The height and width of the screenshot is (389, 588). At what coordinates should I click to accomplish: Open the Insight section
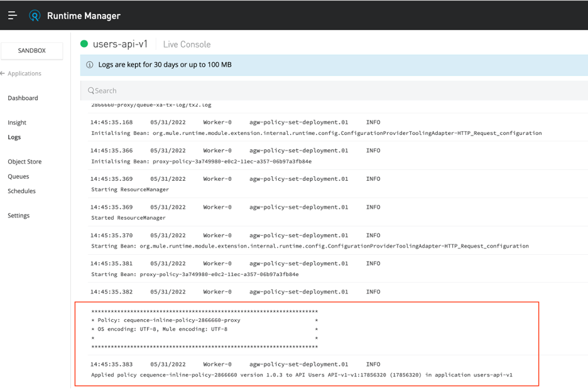pyautogui.click(x=17, y=122)
